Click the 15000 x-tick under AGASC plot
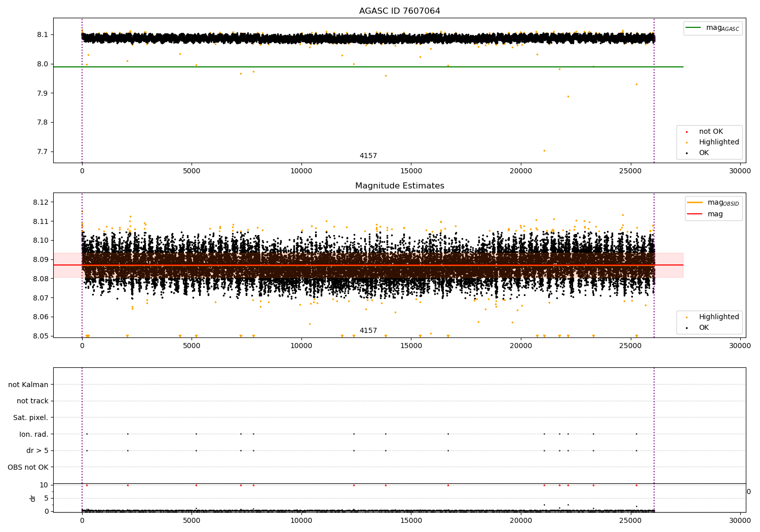 click(x=411, y=171)
